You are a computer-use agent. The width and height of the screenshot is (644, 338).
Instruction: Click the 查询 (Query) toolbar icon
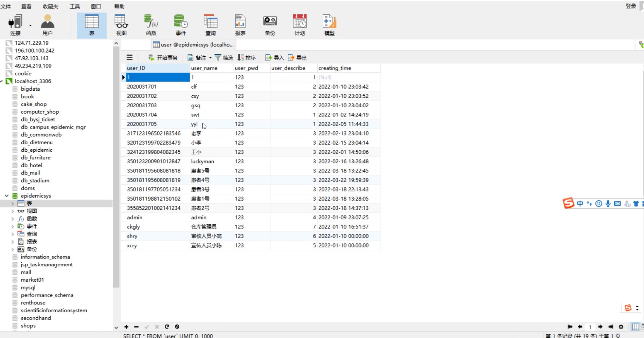pyautogui.click(x=211, y=25)
